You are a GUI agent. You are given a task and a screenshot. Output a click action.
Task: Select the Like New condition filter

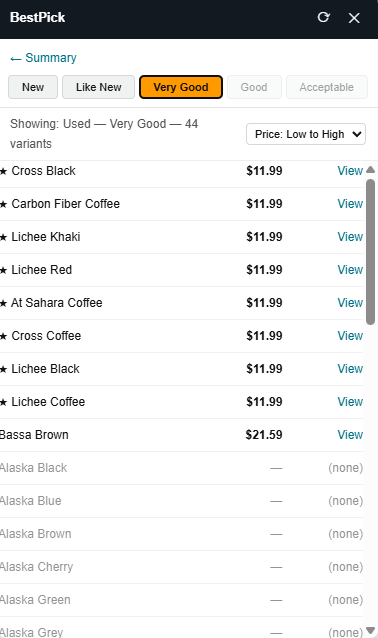(x=98, y=87)
